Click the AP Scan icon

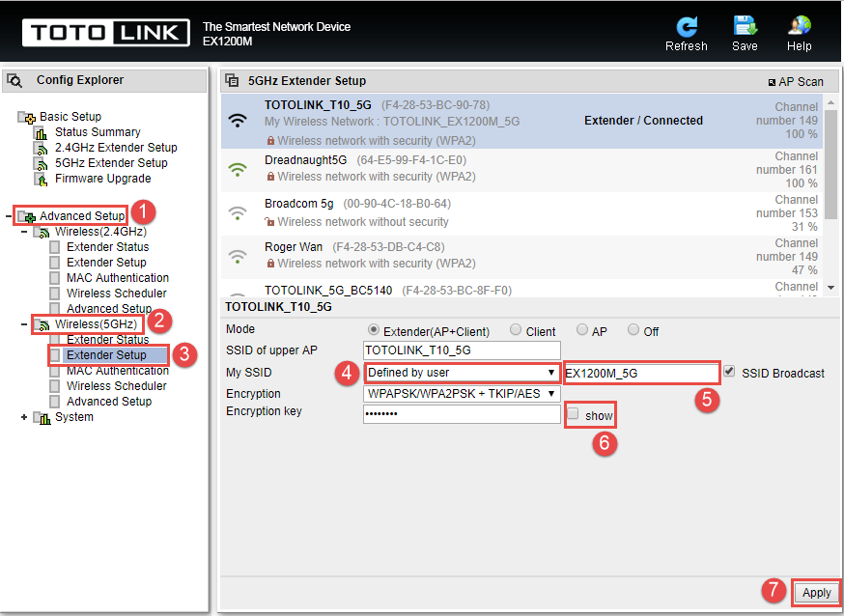[x=772, y=82]
